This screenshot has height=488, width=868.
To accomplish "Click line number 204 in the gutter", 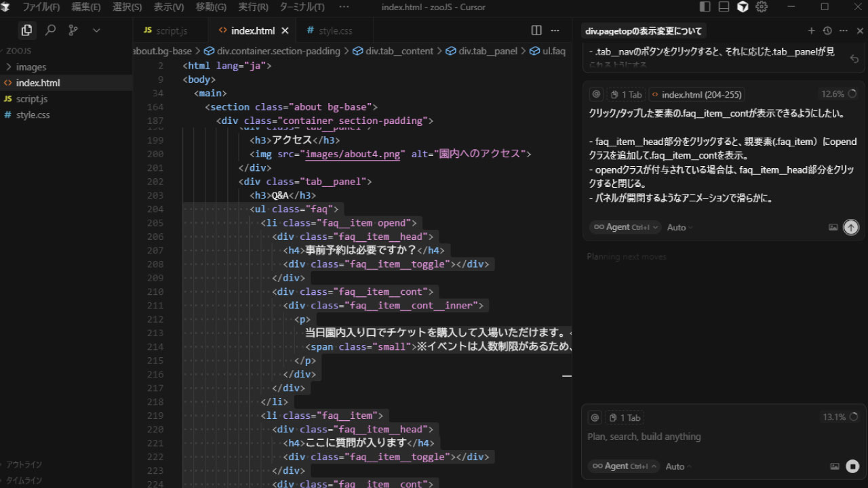I will [x=155, y=209].
